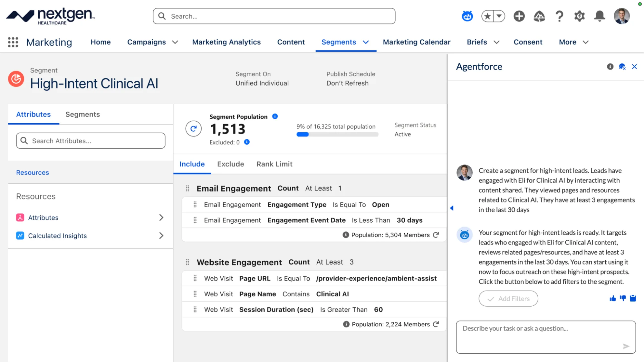Refresh the 2,224 Members population
Screen dimensions: 644x362
(436, 324)
